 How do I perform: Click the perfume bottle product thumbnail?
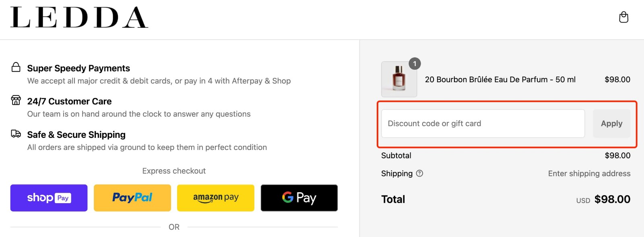[398, 79]
